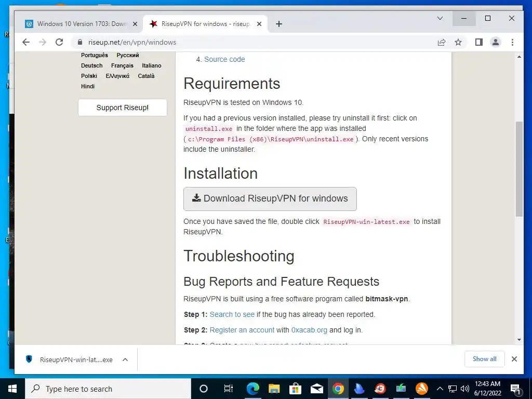Viewport: 532px width, 399px height.
Task: Open a new tab with plus button
Action: pos(279,24)
